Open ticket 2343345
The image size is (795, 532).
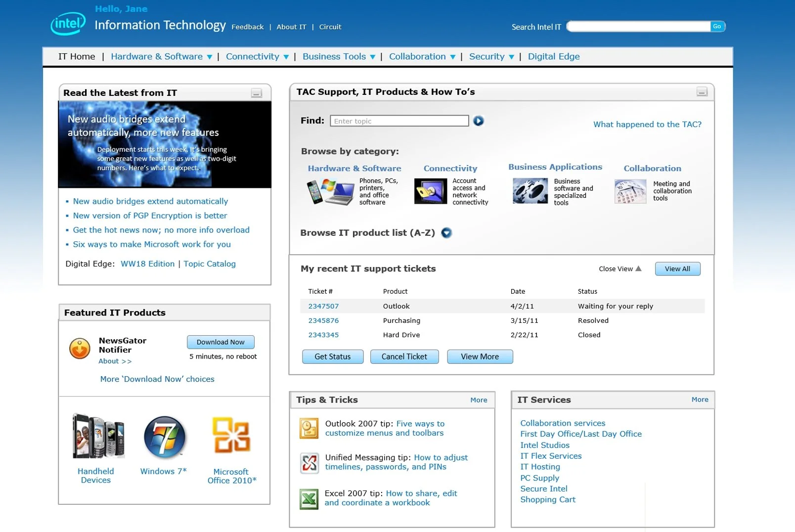(323, 335)
